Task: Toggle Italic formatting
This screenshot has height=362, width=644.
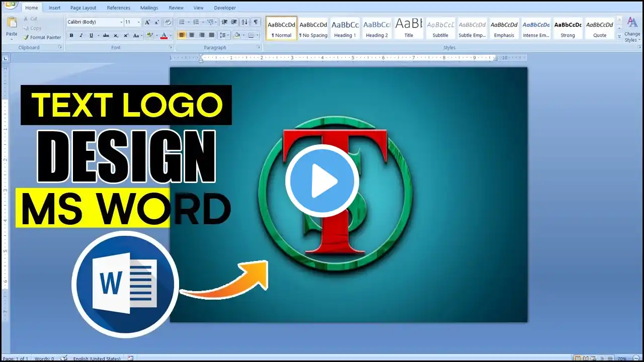Action: click(81, 35)
